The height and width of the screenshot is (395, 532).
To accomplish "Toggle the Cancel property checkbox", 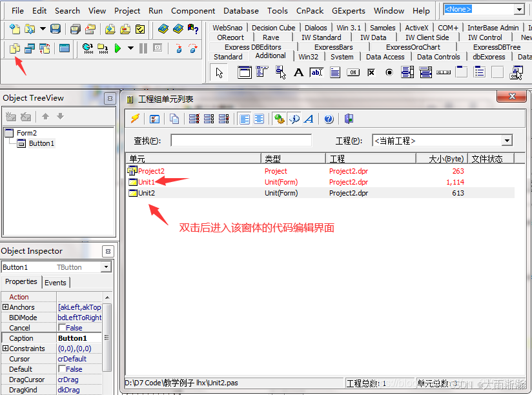I will point(62,327).
